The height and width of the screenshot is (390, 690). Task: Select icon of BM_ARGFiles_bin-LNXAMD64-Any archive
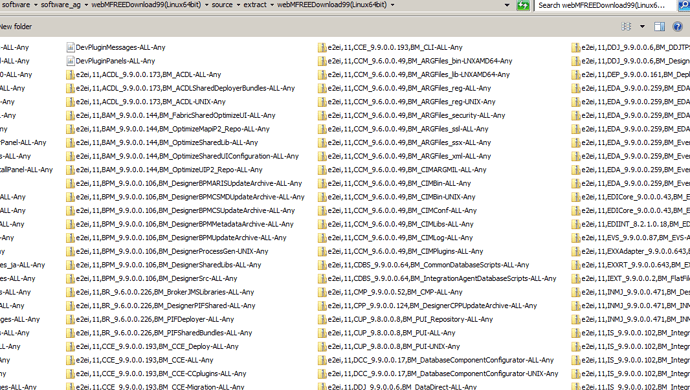tap(322, 61)
